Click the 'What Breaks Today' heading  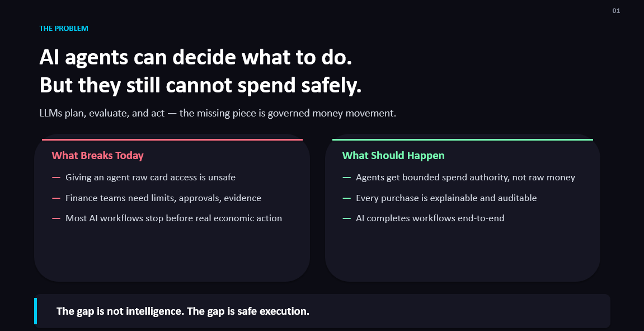[98, 156]
